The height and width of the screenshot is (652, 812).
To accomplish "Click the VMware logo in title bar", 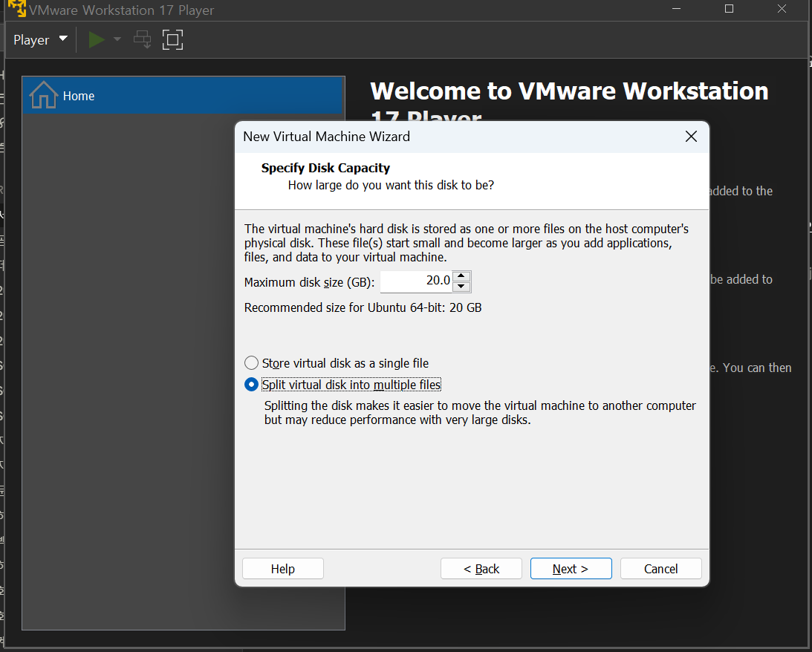I will (17, 8).
